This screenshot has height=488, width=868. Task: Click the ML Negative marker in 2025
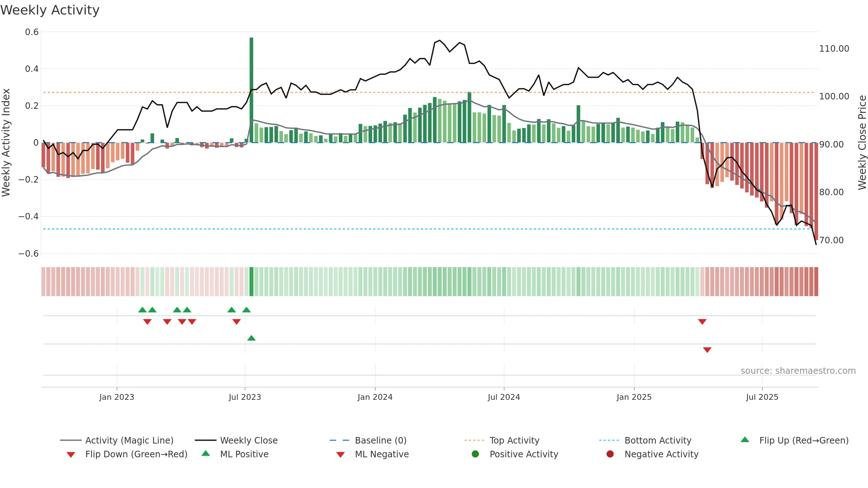point(707,350)
